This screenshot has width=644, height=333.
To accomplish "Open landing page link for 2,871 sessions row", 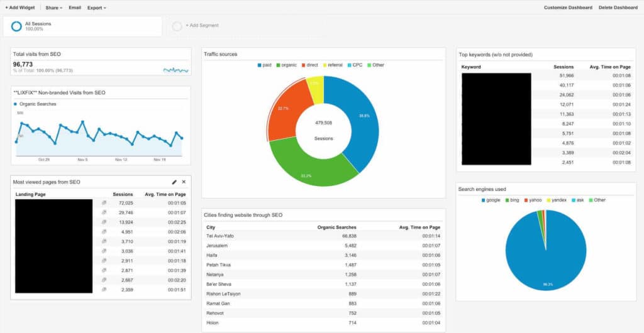I will (x=104, y=270).
